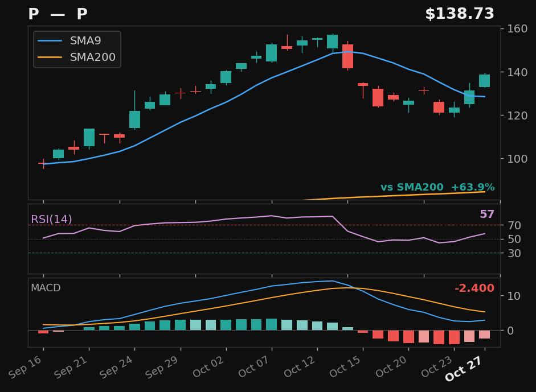536x392 pixels.
Task: Click the Sep 29 date tick label
Action: (163, 367)
